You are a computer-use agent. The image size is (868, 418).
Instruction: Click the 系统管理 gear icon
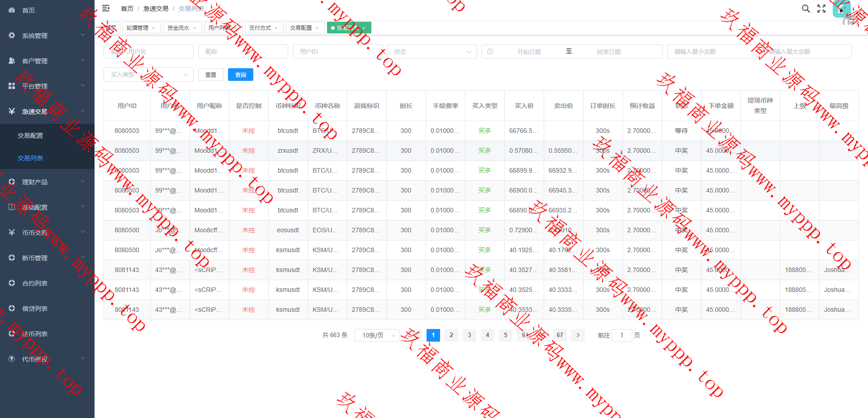tap(12, 35)
